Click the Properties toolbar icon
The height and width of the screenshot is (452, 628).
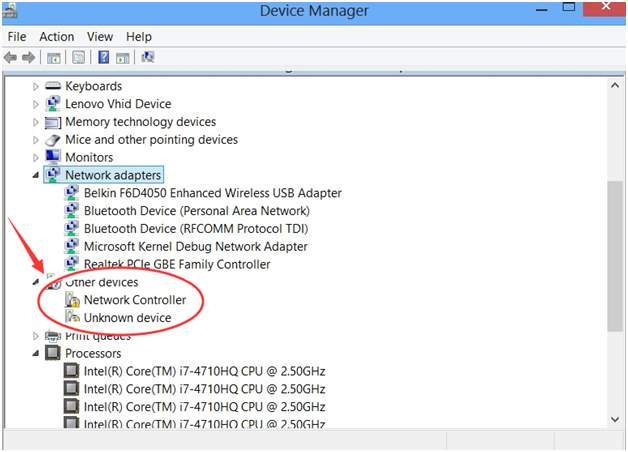[77, 58]
